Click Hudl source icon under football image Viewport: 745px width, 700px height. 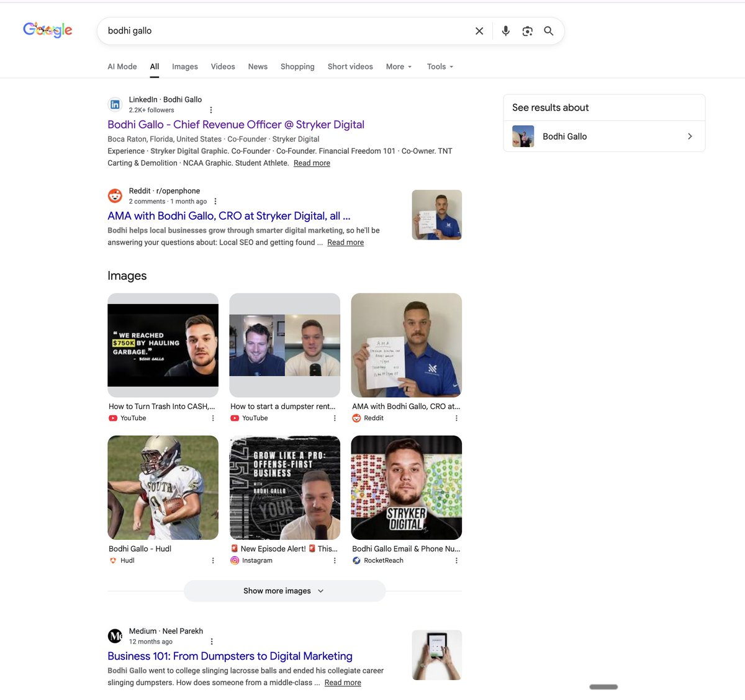113,560
